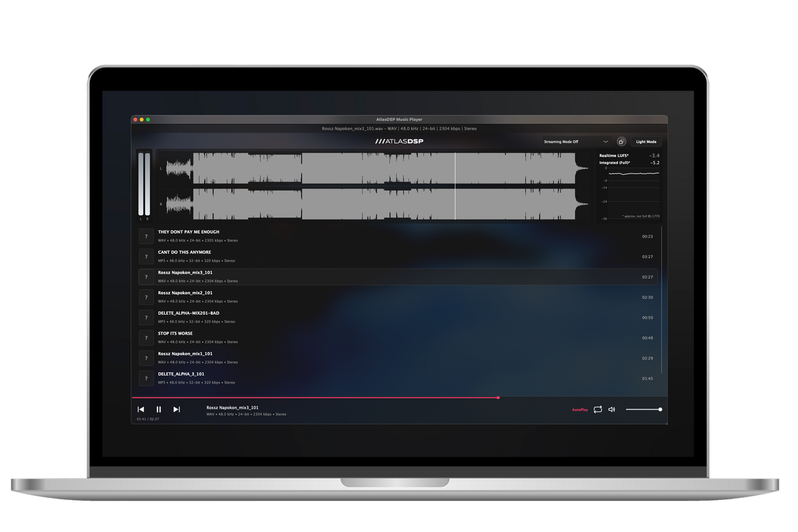The image size is (798, 532).
Task: Toggle AutoPlay on or off
Action: coord(580,410)
